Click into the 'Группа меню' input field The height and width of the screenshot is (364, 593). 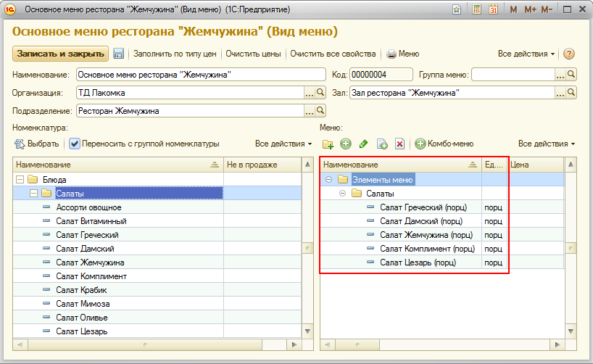(513, 75)
